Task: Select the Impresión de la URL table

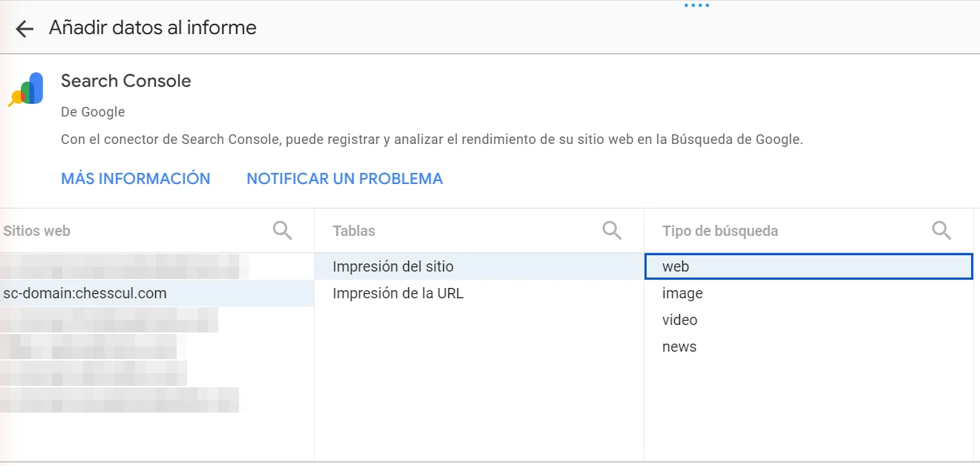Action: point(479,293)
